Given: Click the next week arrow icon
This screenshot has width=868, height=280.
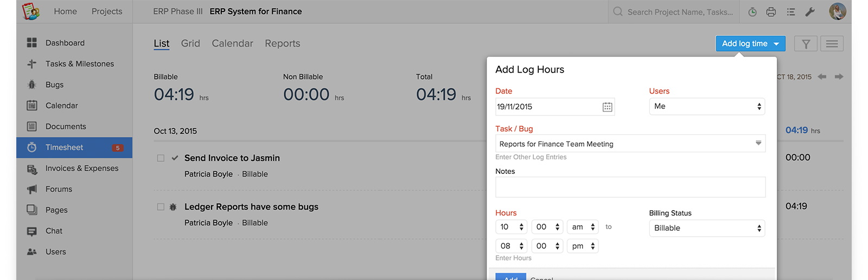Looking at the screenshot, I should [839, 77].
